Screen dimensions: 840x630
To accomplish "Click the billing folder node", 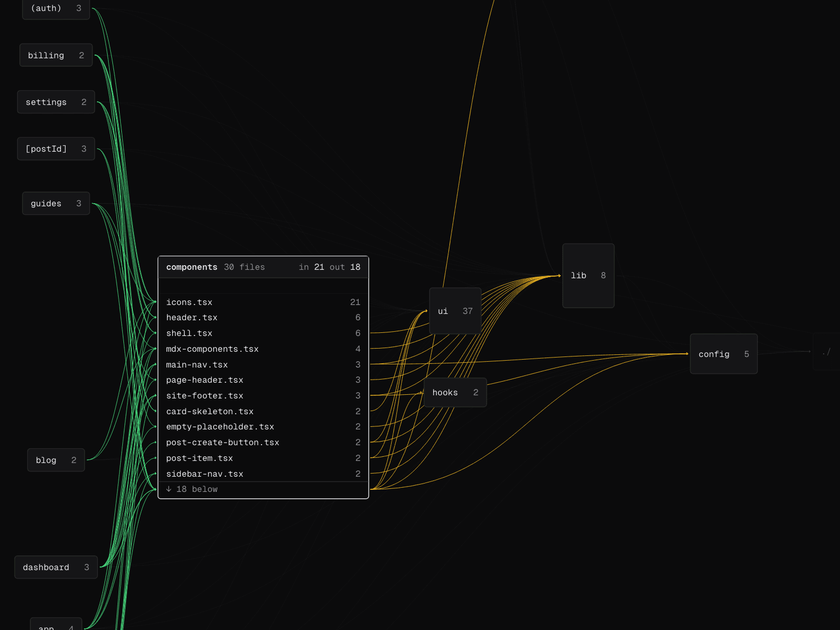I will coord(56,55).
